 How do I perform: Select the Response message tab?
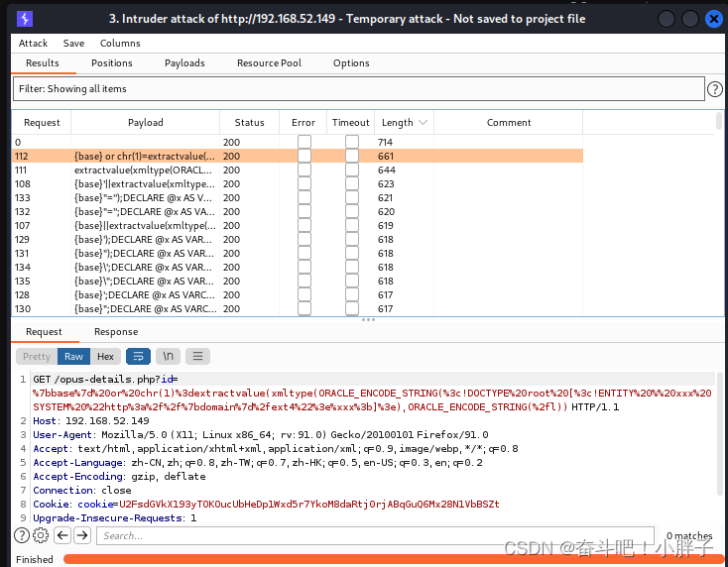click(x=116, y=332)
